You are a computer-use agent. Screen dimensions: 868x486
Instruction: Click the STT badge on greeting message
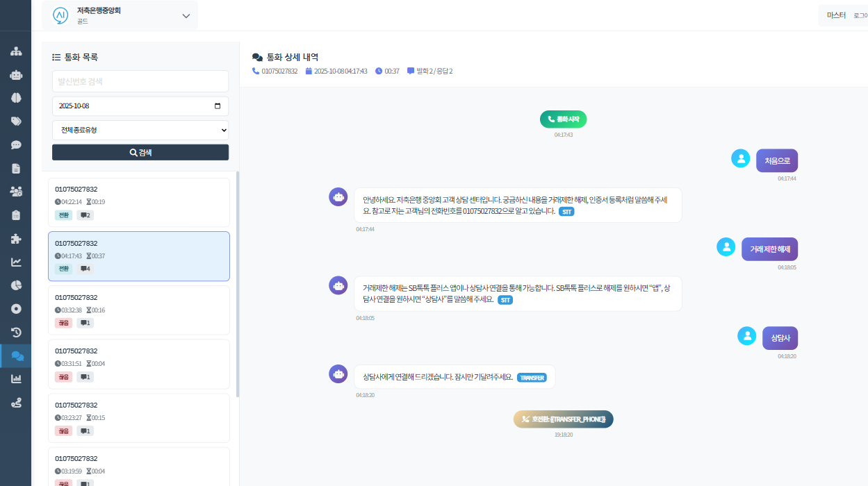coord(566,211)
